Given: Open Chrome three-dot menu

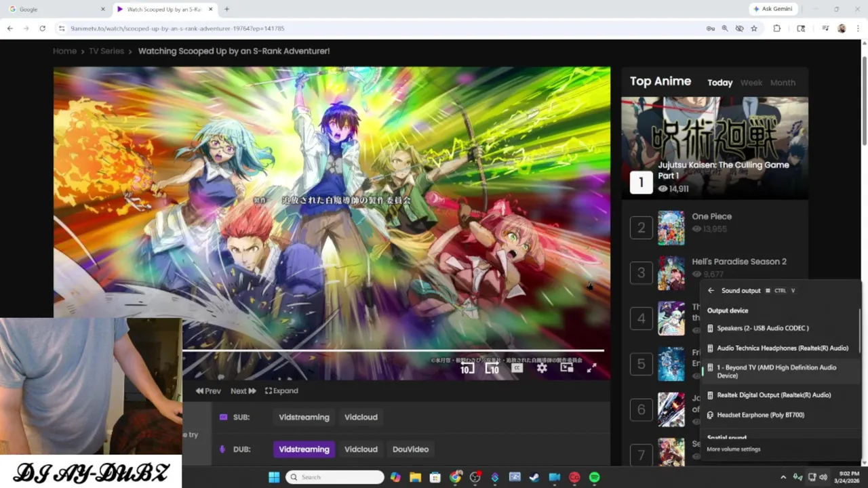Looking at the screenshot, I should tap(857, 28).
